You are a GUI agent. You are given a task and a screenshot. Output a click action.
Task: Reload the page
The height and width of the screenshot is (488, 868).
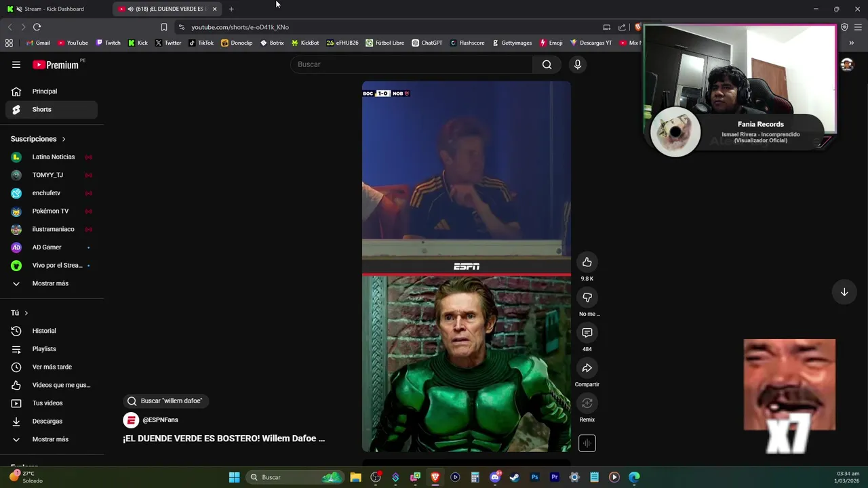tap(37, 27)
